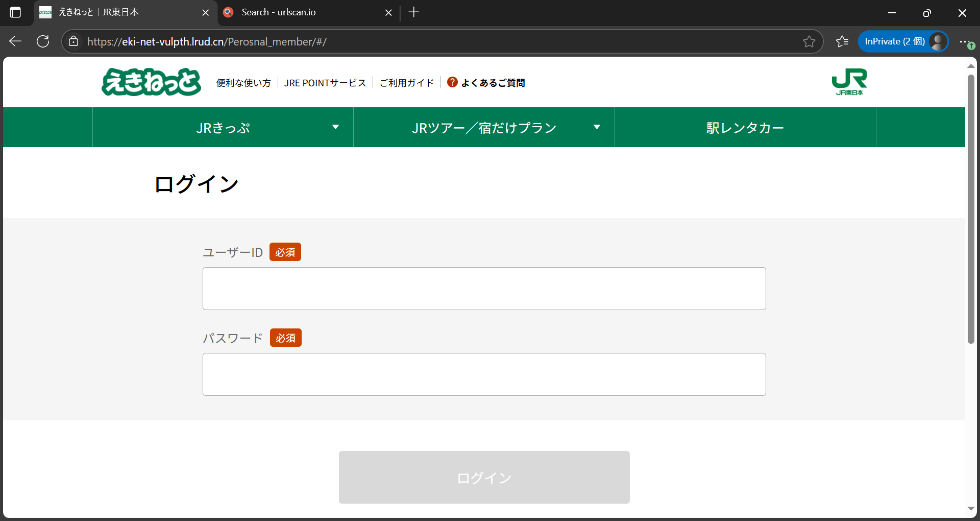Close the えきねっと tab
Screen dimensions: 980x521
(x=206, y=12)
